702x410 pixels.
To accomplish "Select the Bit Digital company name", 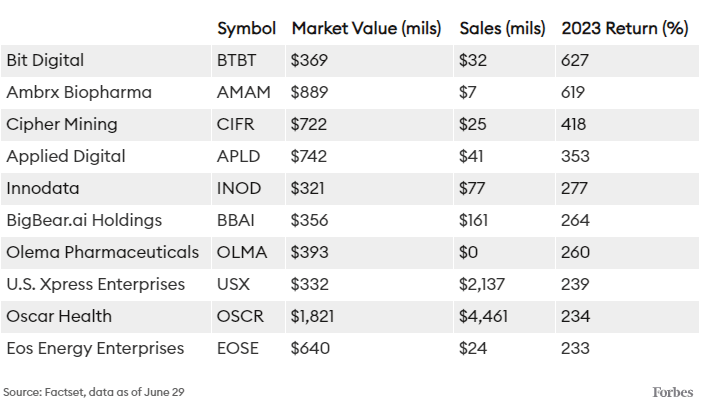I will tap(45, 61).
